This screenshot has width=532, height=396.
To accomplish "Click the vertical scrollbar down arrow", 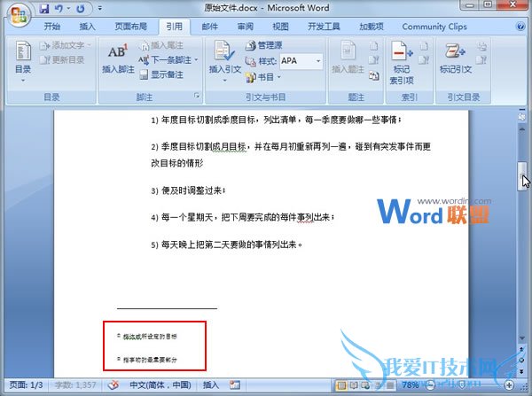I will pos(522,338).
